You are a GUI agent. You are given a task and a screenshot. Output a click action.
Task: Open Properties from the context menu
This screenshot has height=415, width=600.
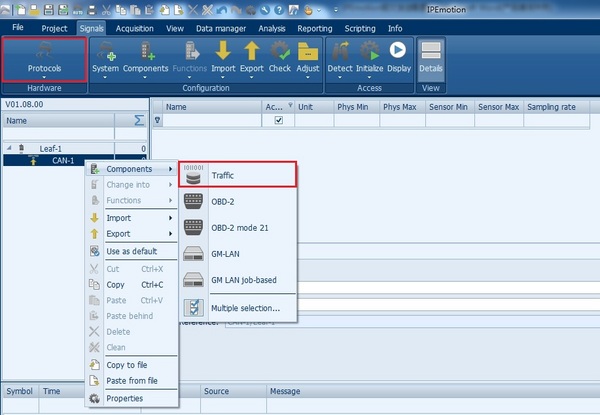click(132, 398)
